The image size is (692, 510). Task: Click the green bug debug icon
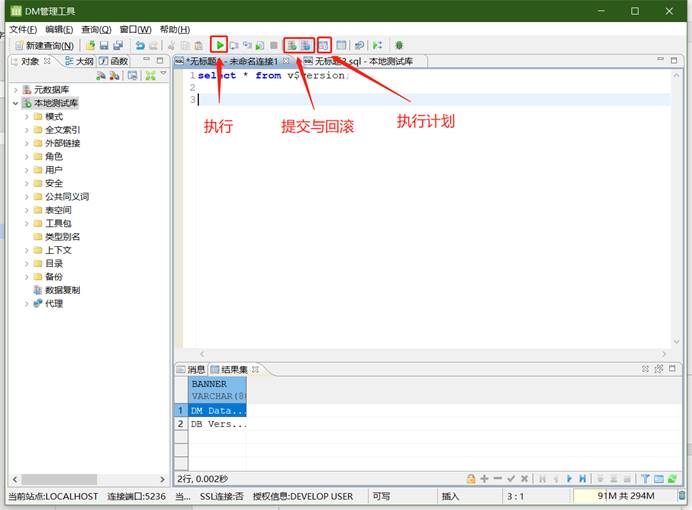[x=399, y=45]
